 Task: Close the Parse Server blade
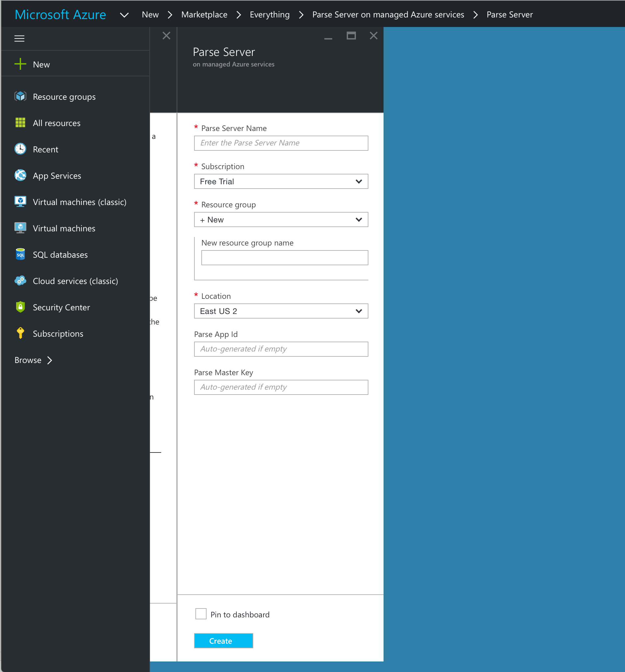pos(373,36)
